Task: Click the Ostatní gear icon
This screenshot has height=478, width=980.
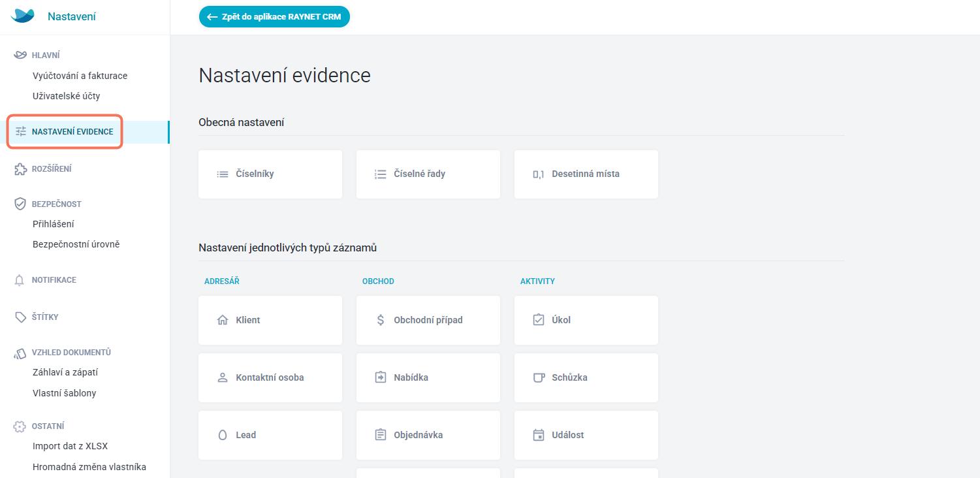Action: tap(20, 426)
